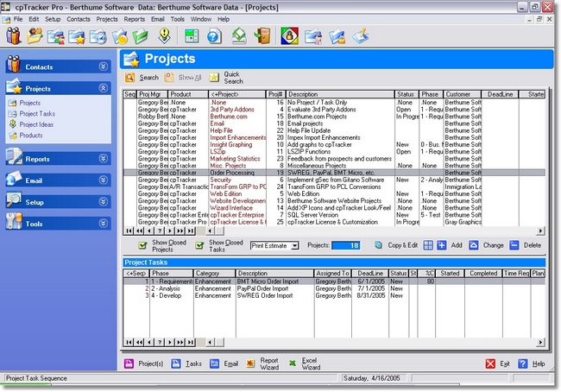The height and width of the screenshot is (392, 561).
Task: Click the folder-with-star Projects toolbar icon
Action: [77, 36]
